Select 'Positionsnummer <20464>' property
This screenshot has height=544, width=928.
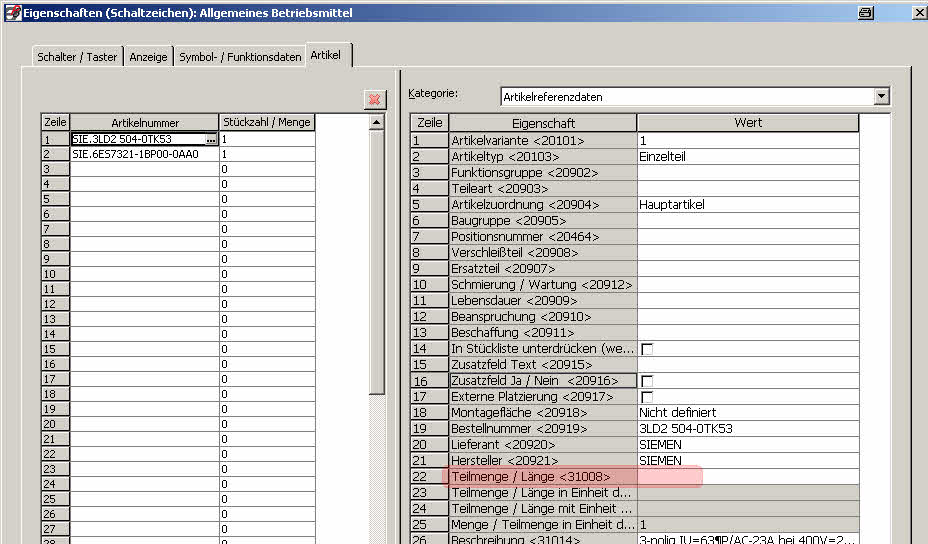coord(543,236)
